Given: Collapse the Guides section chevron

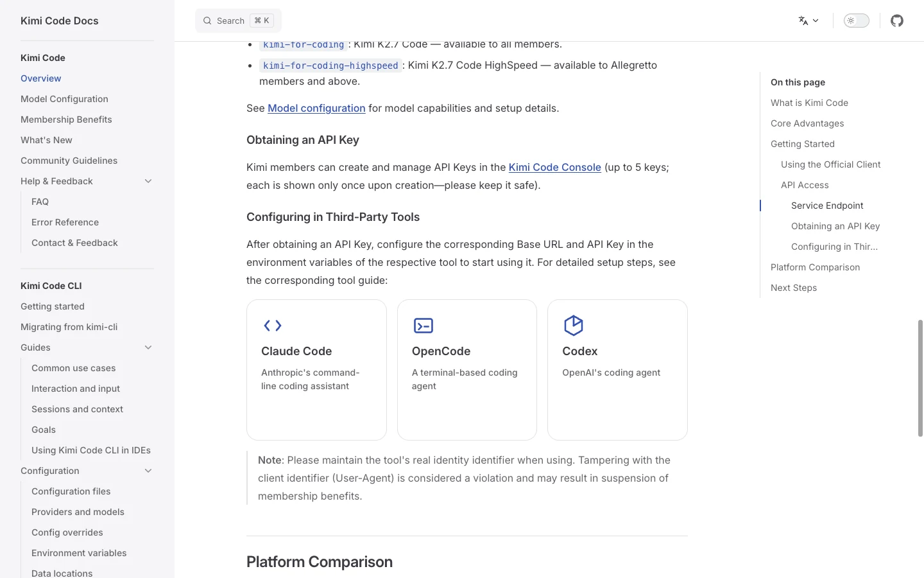Looking at the screenshot, I should coord(148,347).
